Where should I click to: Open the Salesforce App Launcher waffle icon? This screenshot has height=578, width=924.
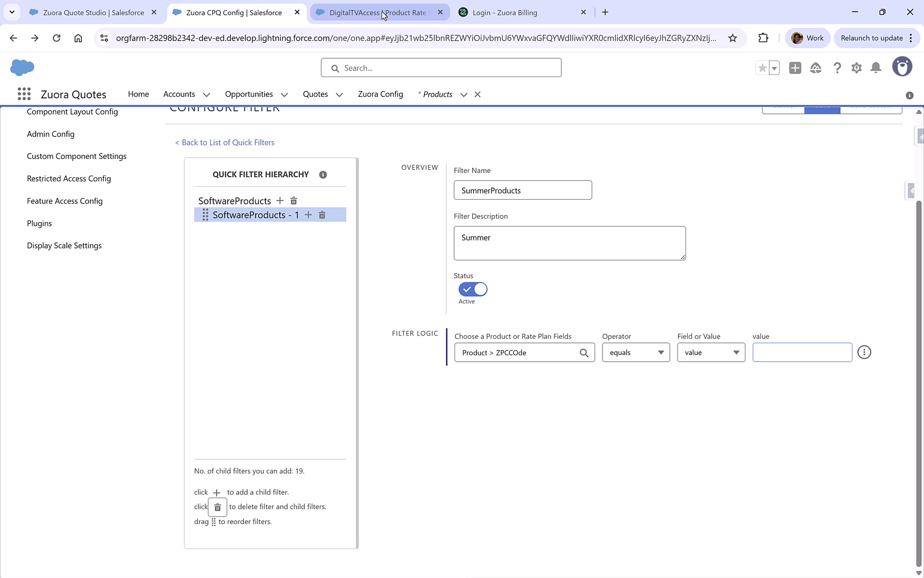24,94
